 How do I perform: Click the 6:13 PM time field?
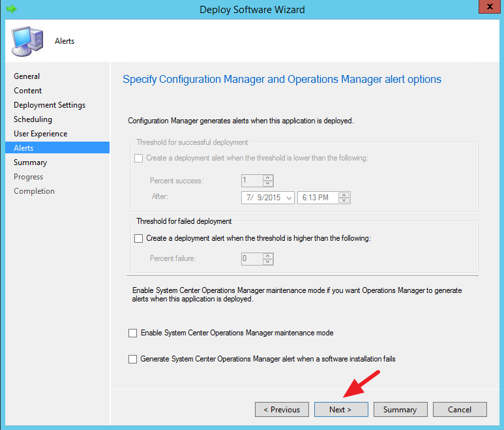[318, 198]
